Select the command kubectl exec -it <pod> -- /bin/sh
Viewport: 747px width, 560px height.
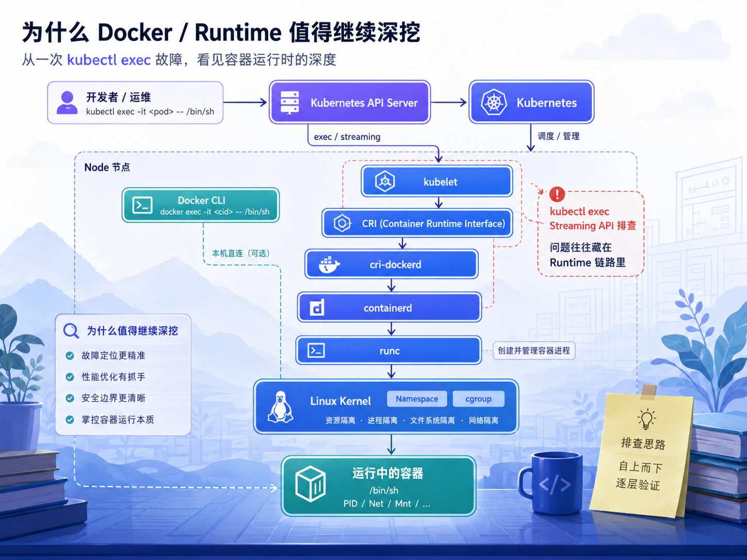point(150,111)
